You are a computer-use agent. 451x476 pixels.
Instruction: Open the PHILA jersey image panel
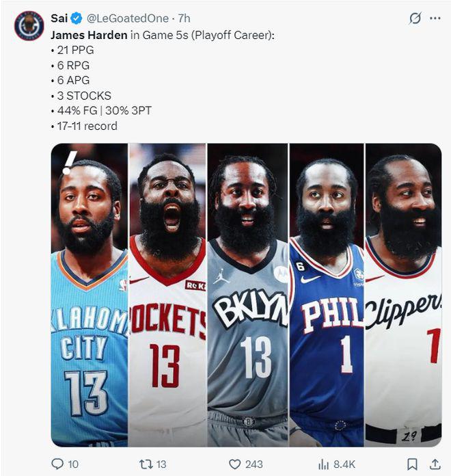(327, 295)
